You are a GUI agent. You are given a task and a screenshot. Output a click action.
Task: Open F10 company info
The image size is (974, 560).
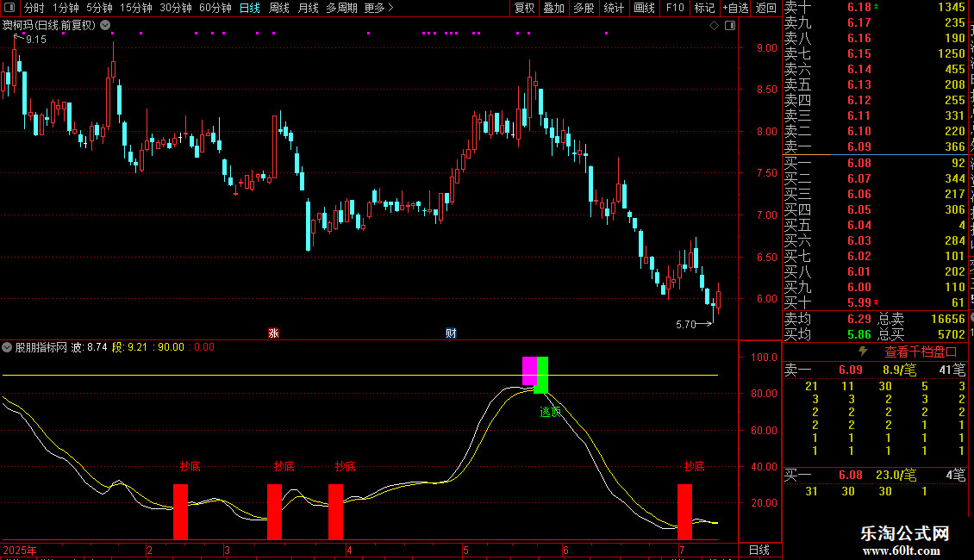(675, 8)
